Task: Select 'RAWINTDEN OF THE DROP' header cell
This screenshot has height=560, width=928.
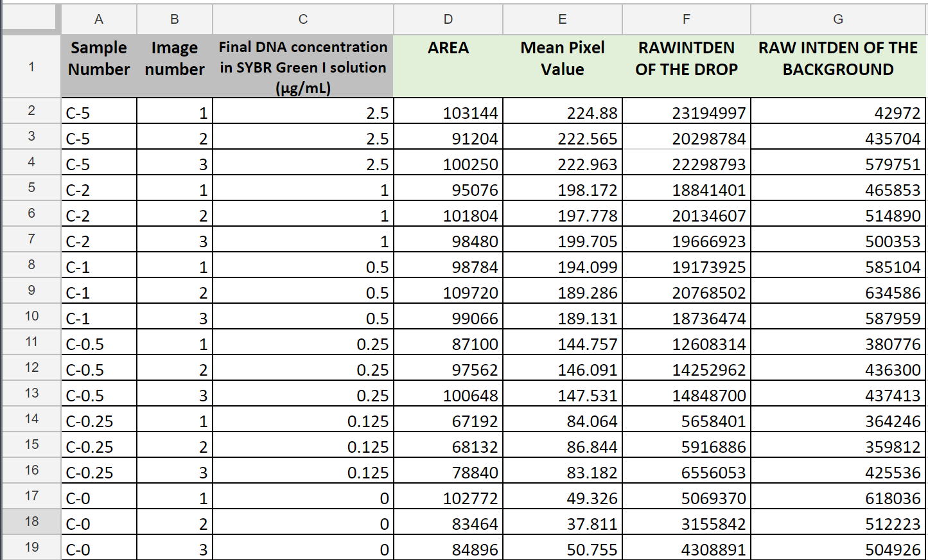Action: pyautogui.click(x=686, y=67)
